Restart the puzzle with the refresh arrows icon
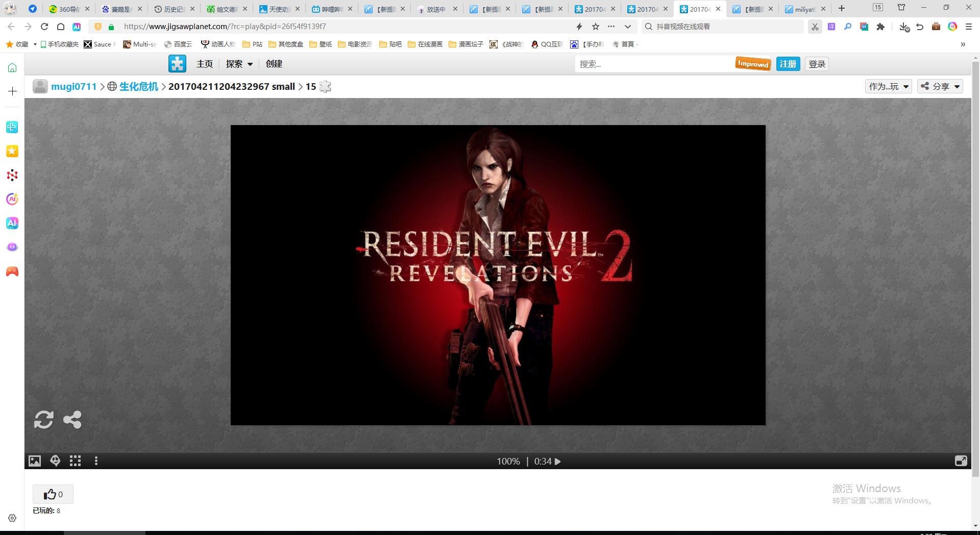 pos(43,420)
